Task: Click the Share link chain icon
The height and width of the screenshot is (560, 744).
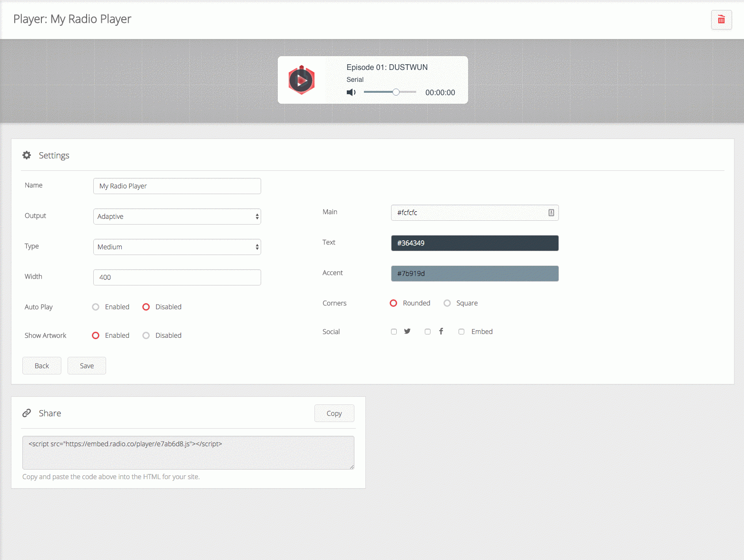Action: 27,413
